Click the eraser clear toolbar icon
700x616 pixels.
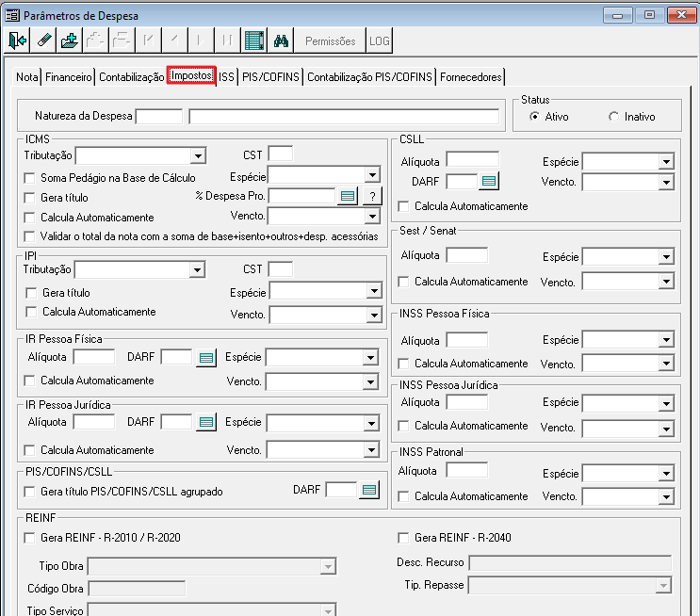pos(43,41)
